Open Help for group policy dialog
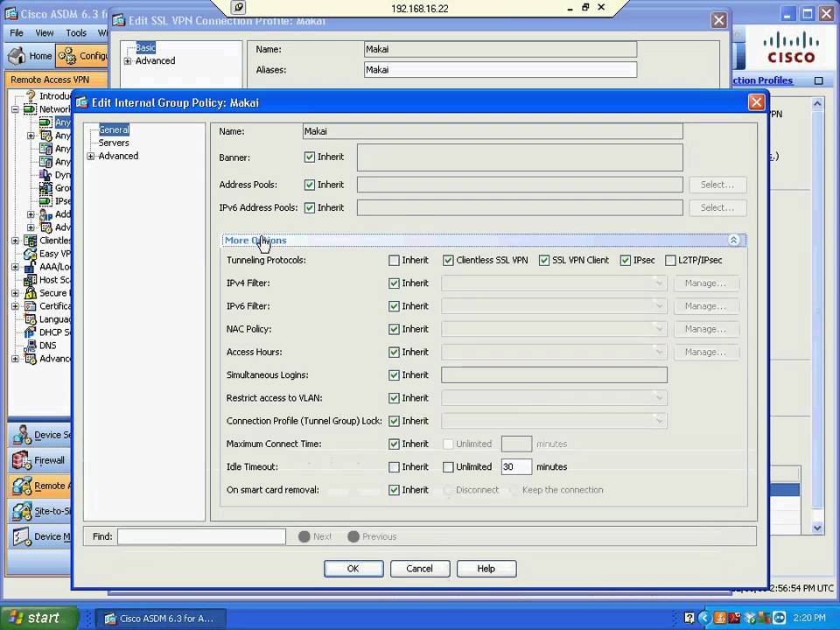Screen dimensions: 840x630 tap(486, 569)
